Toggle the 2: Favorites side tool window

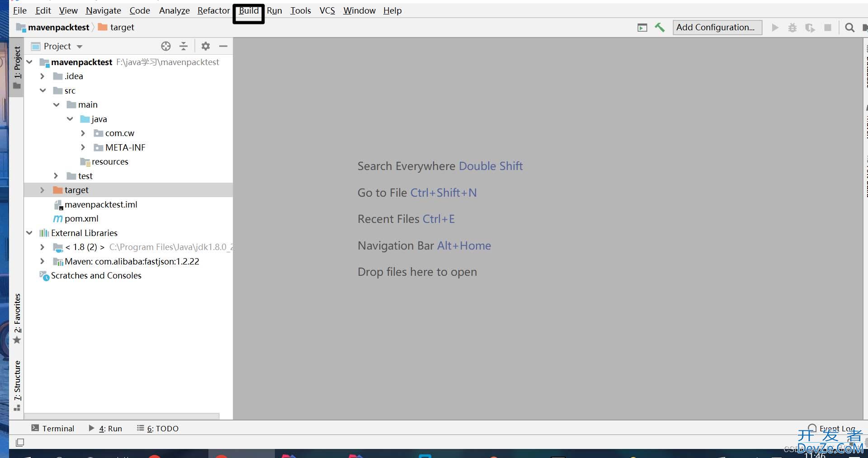coord(17,319)
